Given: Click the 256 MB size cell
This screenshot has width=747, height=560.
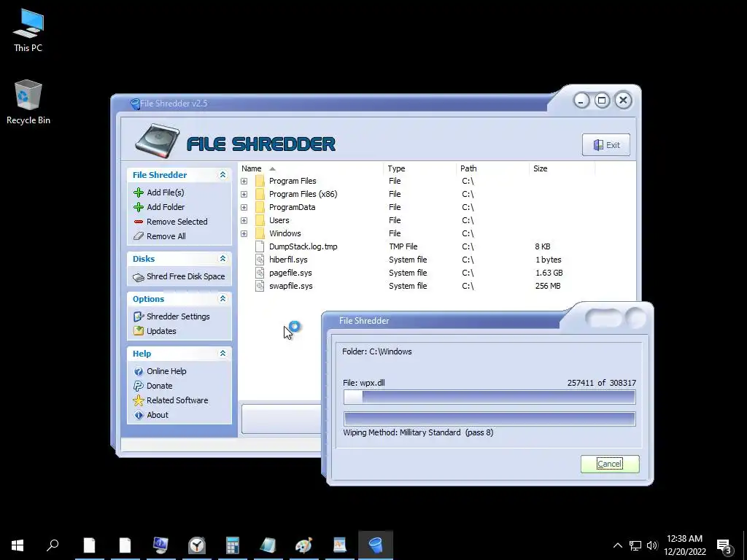Looking at the screenshot, I should tap(547, 286).
